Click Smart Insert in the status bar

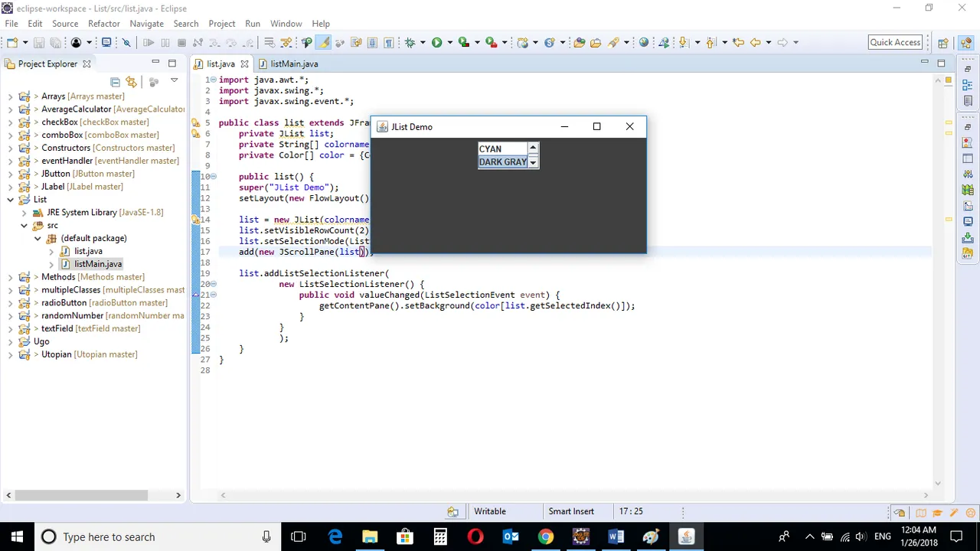coord(571,511)
